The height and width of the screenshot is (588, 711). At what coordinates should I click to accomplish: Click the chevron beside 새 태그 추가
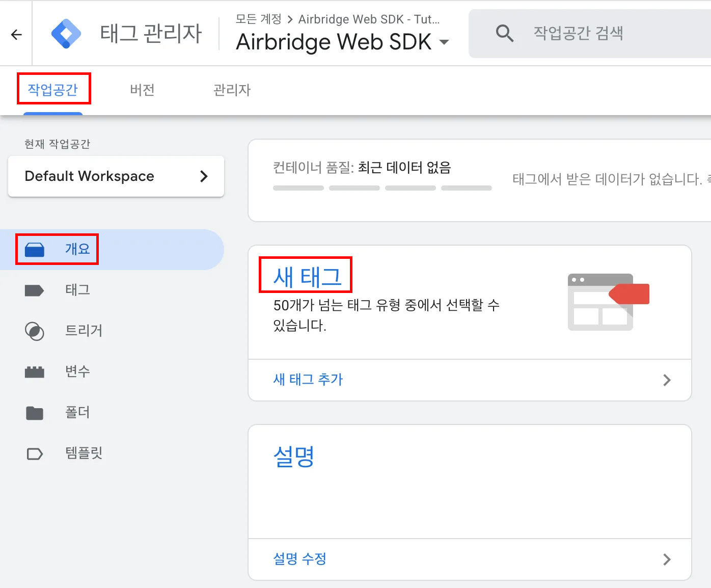(667, 380)
